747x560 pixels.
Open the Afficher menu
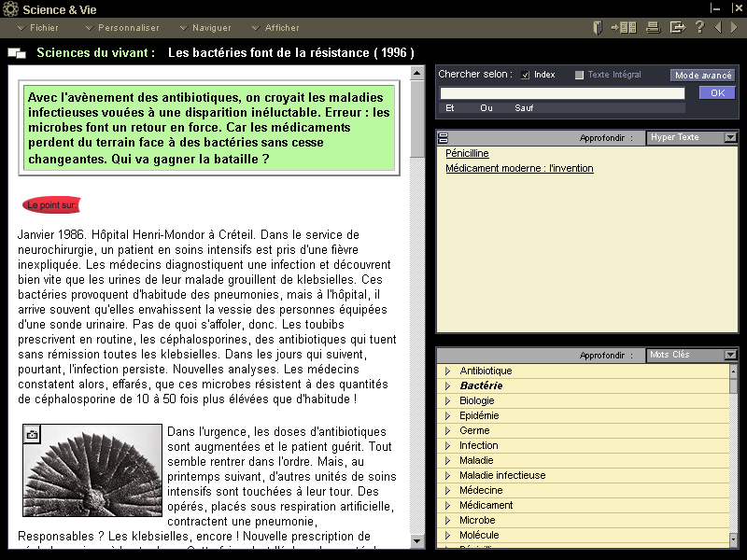(275, 28)
